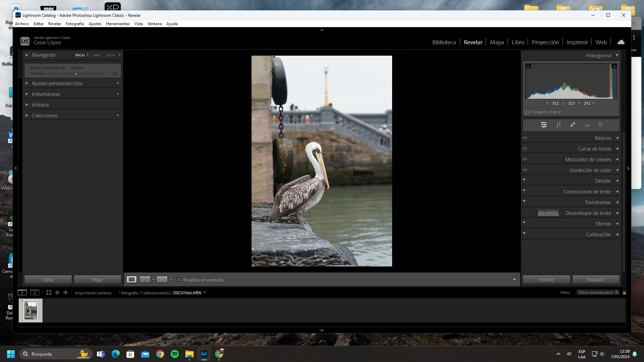Select the Edit sliders tool icon
The image size is (644, 362).
(544, 125)
